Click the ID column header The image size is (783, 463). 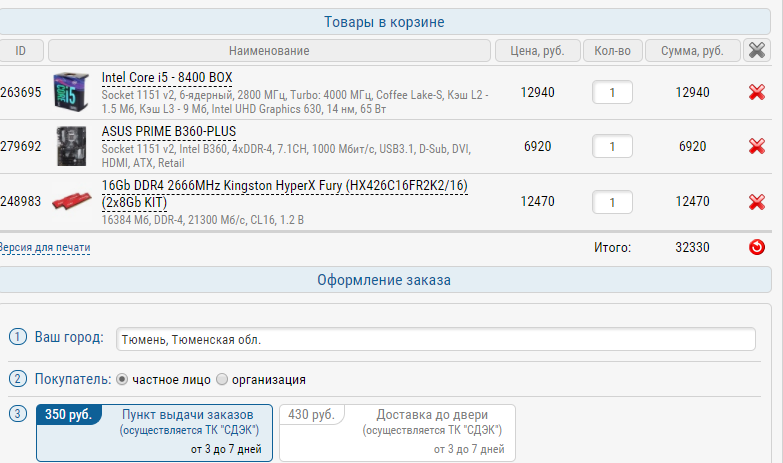tap(20, 50)
